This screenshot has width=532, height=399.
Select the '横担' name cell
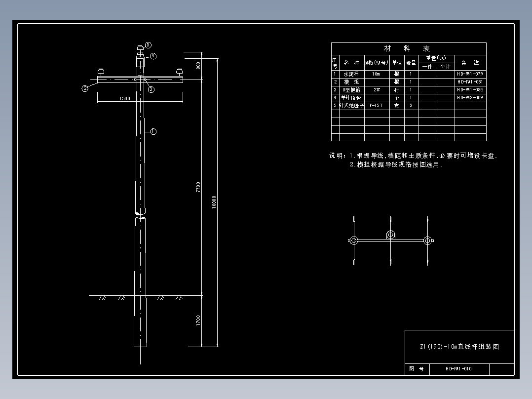351,82
